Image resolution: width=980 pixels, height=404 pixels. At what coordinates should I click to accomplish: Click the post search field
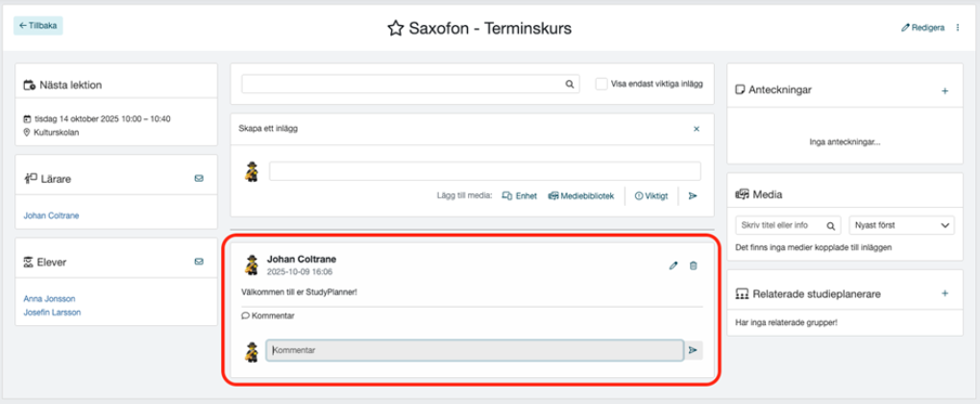coord(410,84)
